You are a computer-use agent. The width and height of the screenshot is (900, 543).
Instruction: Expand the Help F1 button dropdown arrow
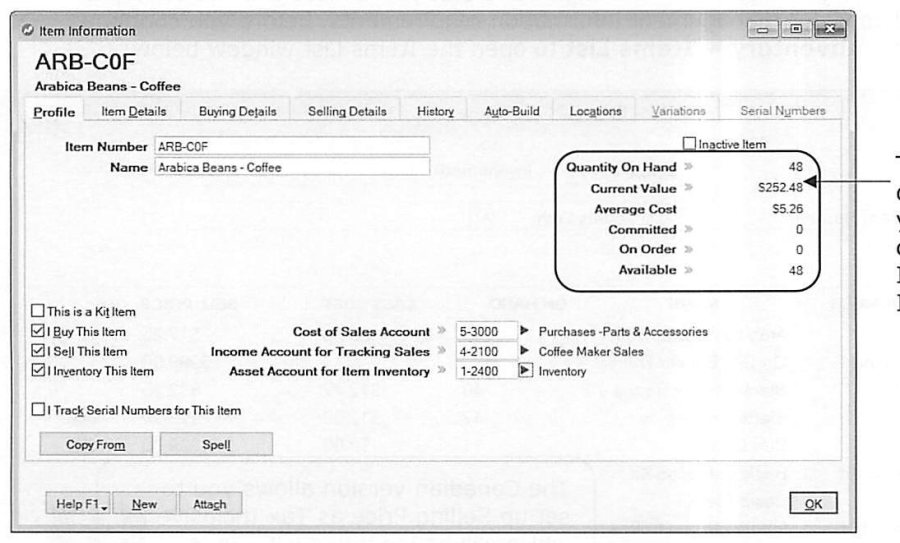click(x=104, y=507)
